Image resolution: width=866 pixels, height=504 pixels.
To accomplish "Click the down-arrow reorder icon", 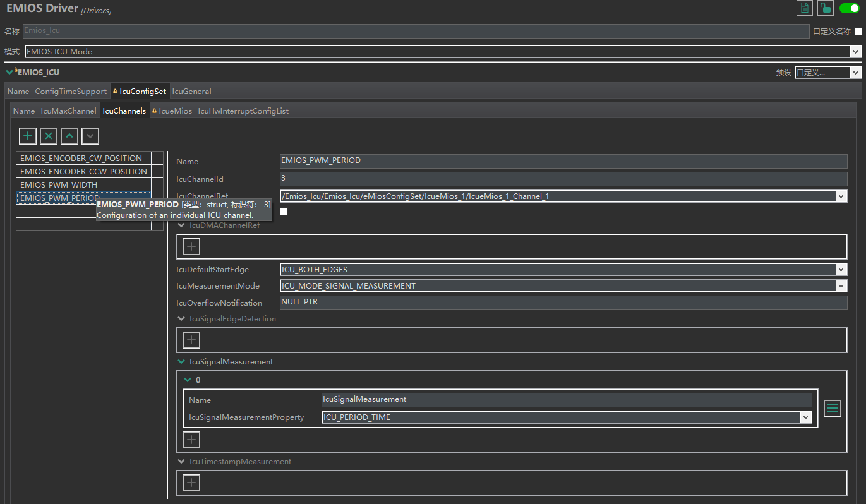I will pyautogui.click(x=90, y=136).
